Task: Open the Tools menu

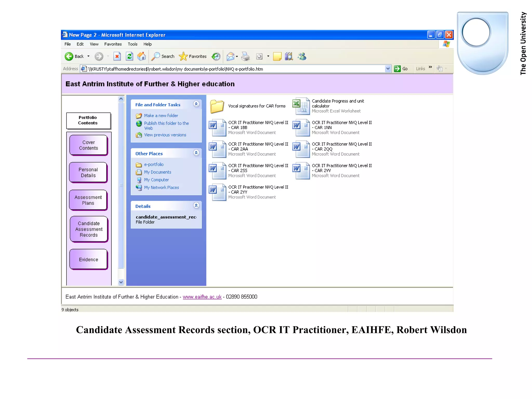Action: click(x=132, y=44)
